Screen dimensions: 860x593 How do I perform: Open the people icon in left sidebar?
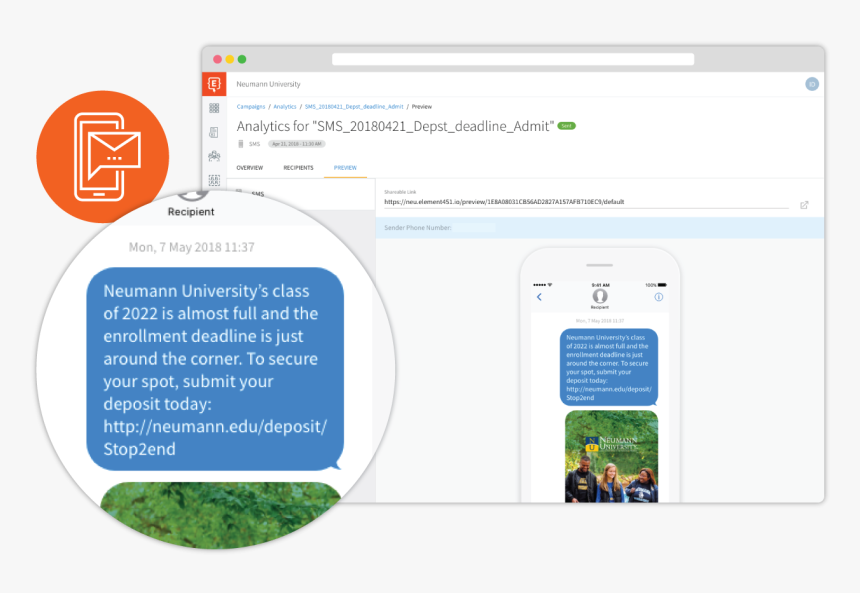(x=214, y=156)
